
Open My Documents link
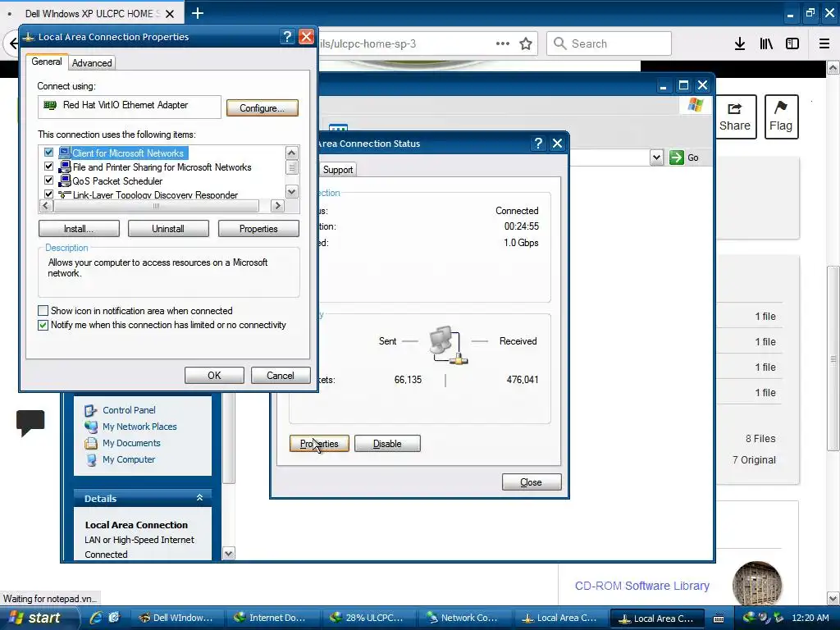pyautogui.click(x=131, y=443)
